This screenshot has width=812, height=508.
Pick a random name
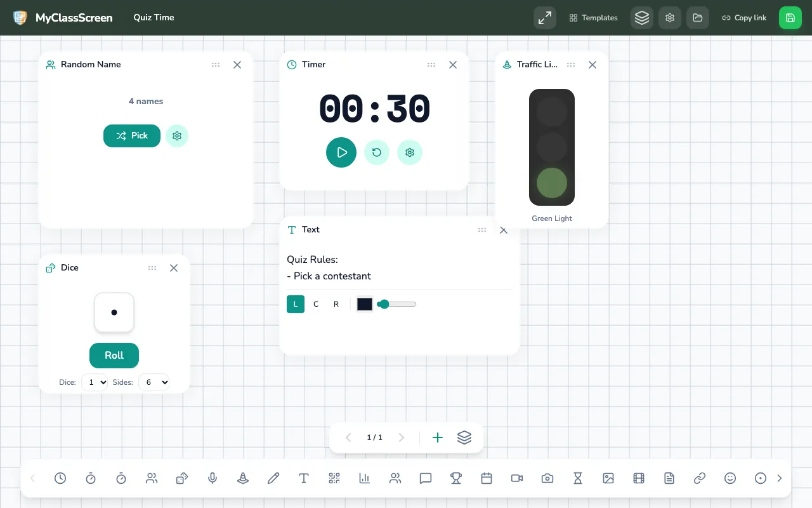[132, 136]
